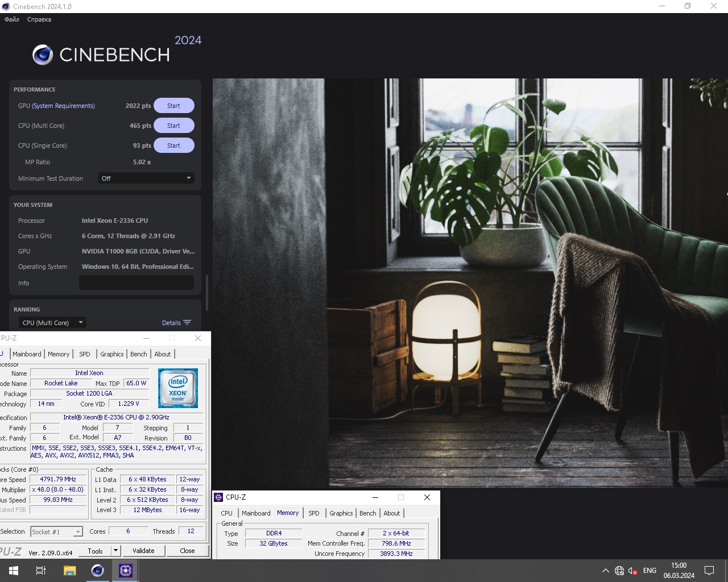Click the Close button in CPU-Z

tap(187, 551)
